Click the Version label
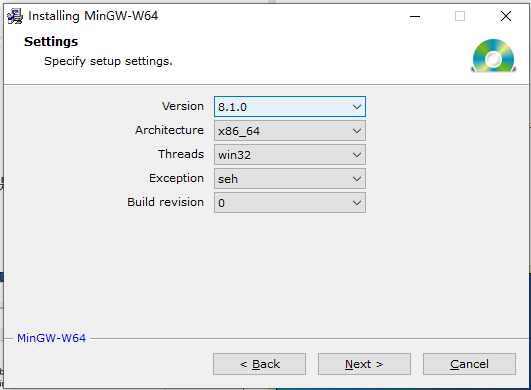This screenshot has width=531, height=390. pos(183,106)
